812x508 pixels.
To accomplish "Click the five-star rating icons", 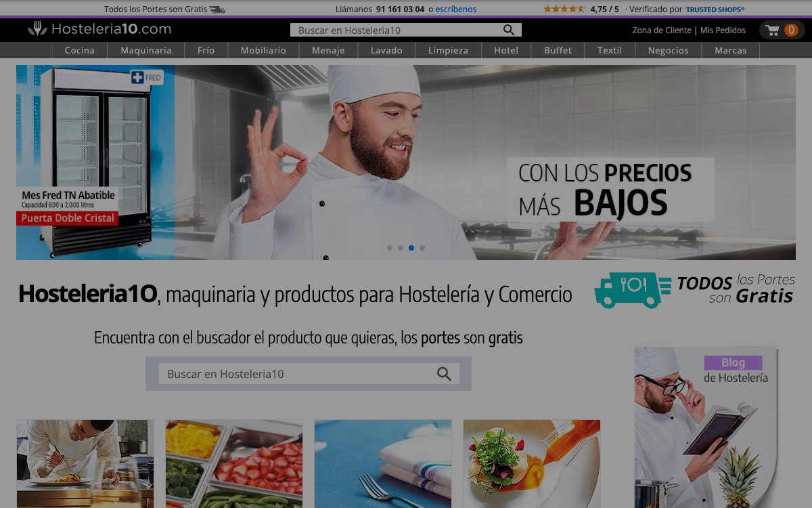I will (x=564, y=9).
